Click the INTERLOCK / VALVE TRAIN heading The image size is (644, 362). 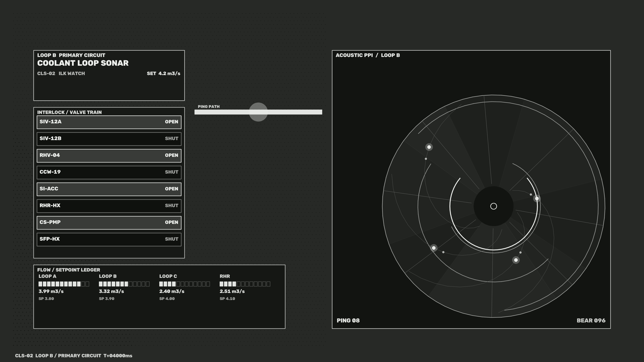point(69,112)
